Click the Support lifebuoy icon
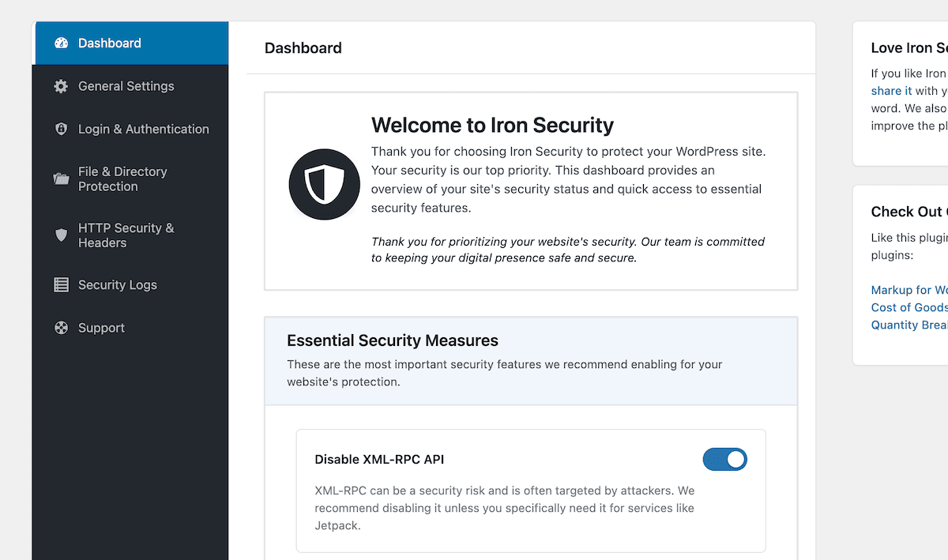Screen dimensions: 948x560 click(x=61, y=328)
